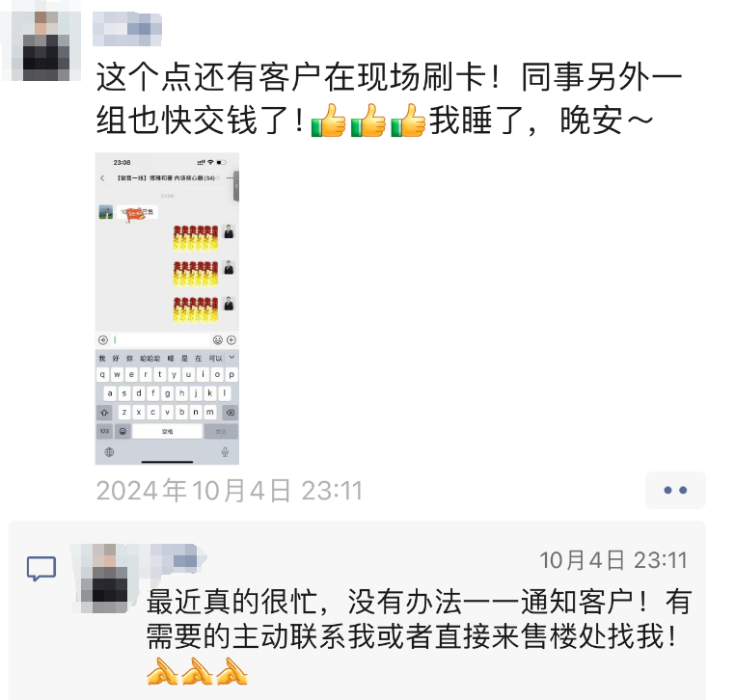Click the message input field in screenshot
This screenshot has width=735, height=700.
161,340
